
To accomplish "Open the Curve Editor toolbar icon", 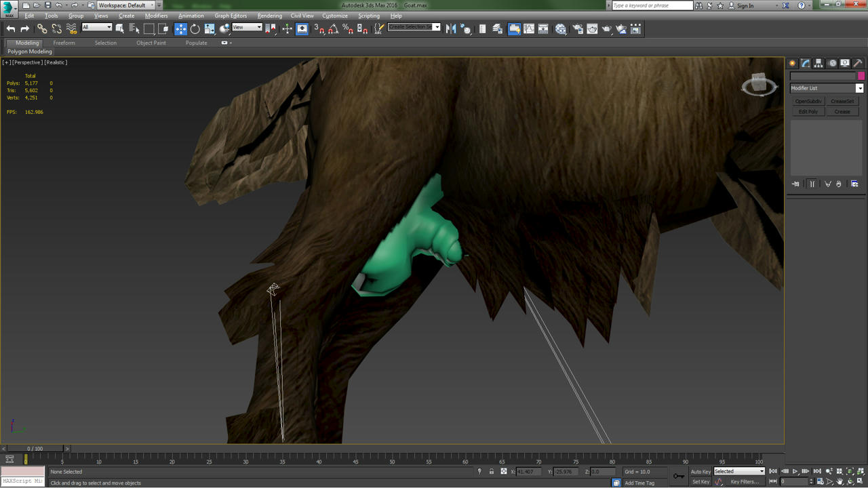I will (x=529, y=28).
